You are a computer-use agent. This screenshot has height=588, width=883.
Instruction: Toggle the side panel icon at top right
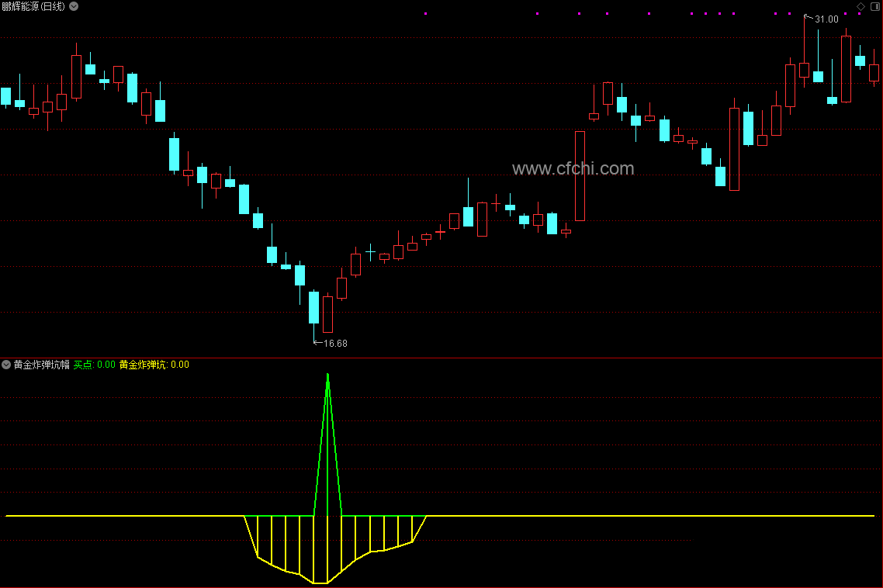pos(875,6)
